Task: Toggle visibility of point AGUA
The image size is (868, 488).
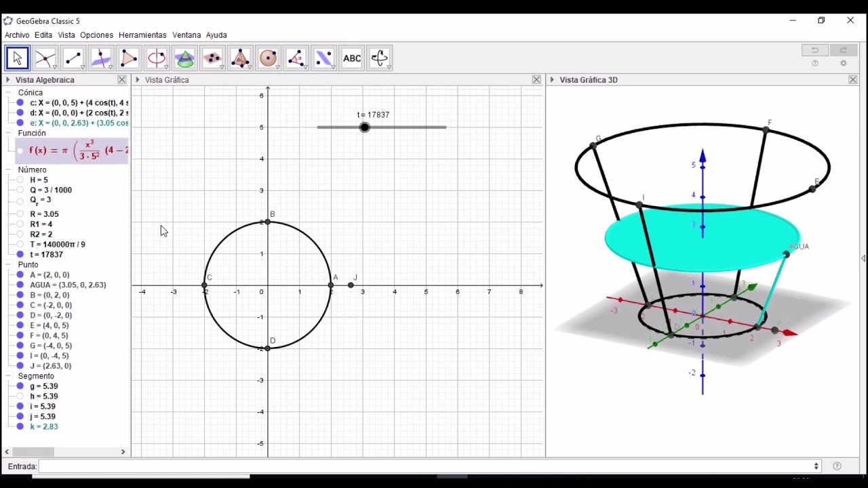Action: (20, 285)
